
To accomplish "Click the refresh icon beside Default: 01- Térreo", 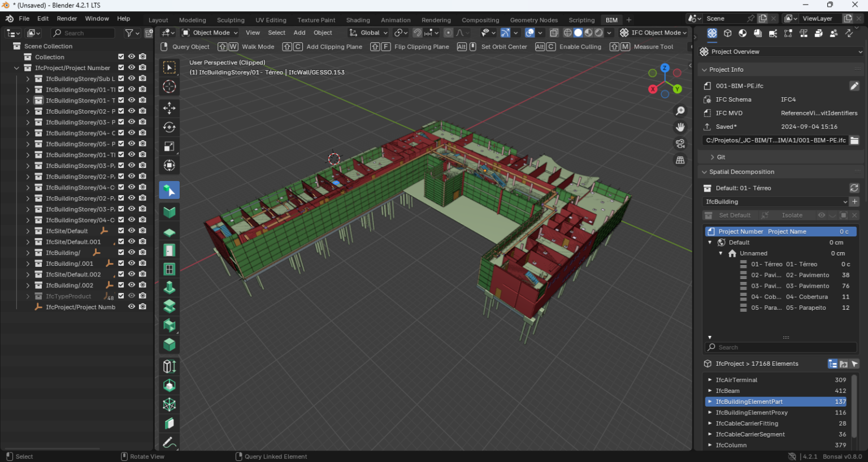I will coord(853,188).
